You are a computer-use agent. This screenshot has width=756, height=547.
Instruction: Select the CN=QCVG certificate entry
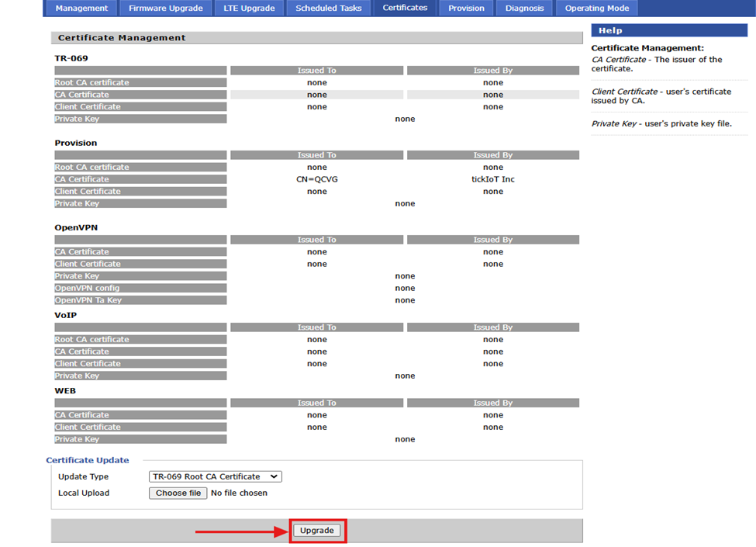tap(317, 179)
